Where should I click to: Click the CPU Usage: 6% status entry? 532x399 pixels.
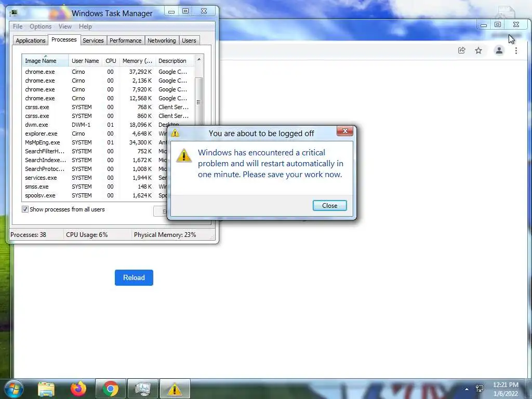[x=87, y=235]
